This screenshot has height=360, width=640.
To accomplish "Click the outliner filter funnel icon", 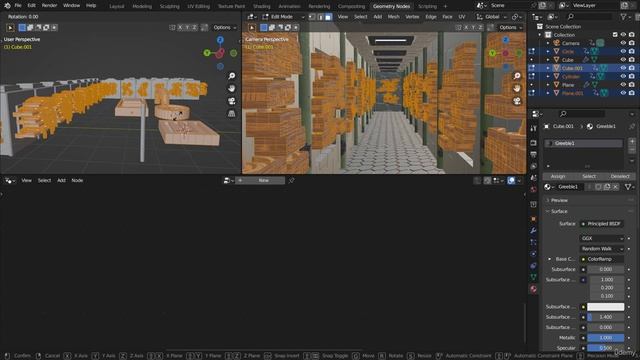I will coord(623,17).
